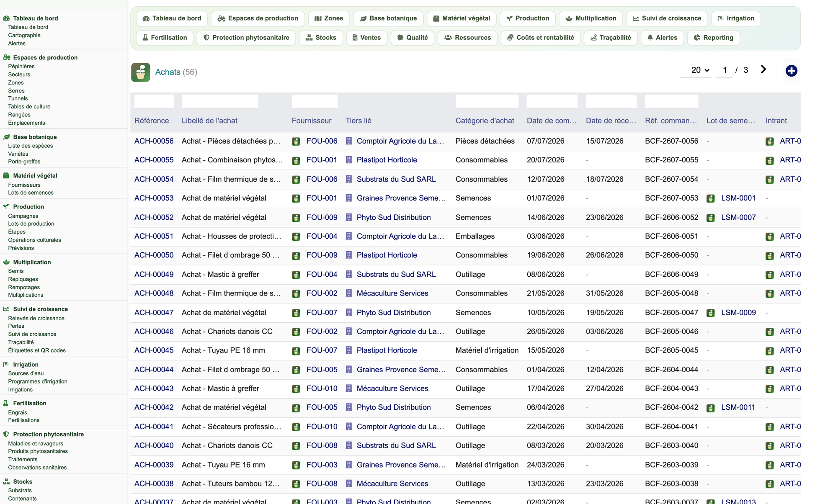Viewport: 815px width, 504px height.
Task: Open Phyto Sud Distribution in ACH-00047 row
Action: pyautogui.click(x=394, y=313)
